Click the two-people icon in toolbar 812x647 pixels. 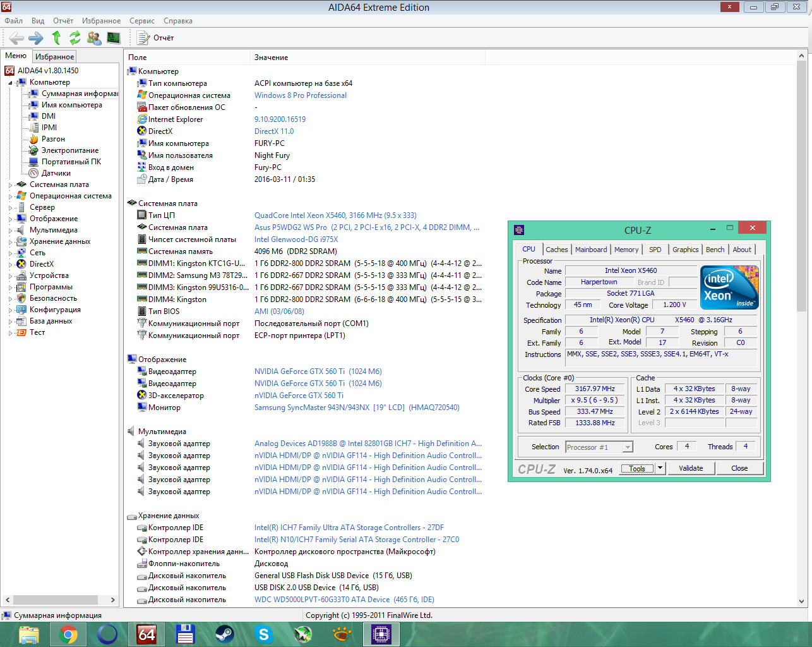coord(94,38)
